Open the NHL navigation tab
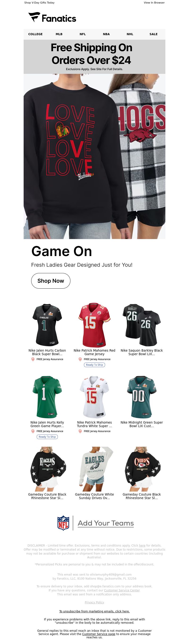The height and width of the screenshot is (644, 189). point(130,34)
